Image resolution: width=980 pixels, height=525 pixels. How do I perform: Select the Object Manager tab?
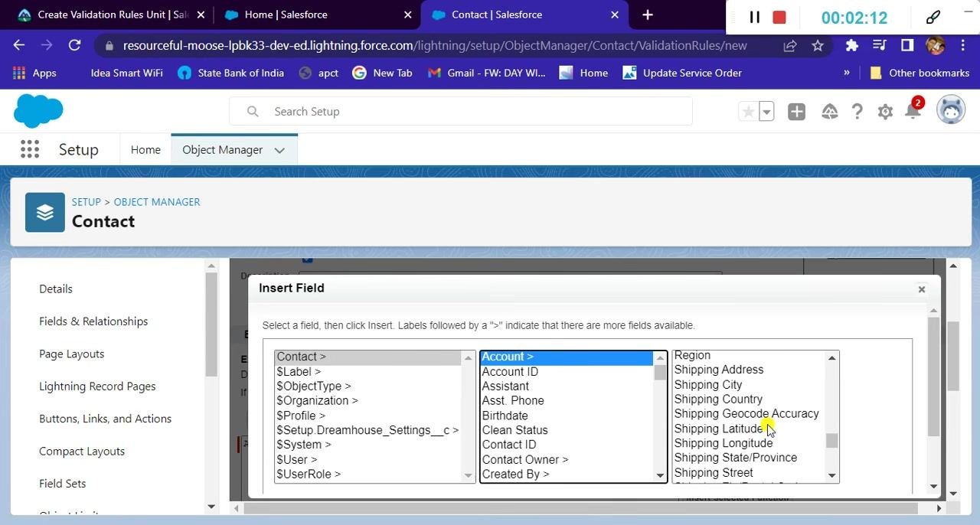[x=222, y=150]
